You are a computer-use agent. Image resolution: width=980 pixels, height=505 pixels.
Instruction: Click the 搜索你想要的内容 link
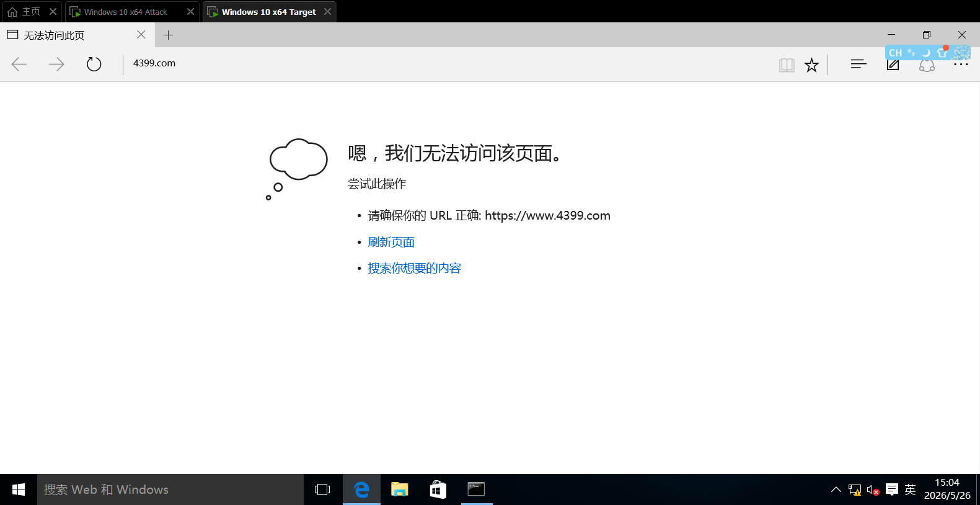coord(414,268)
